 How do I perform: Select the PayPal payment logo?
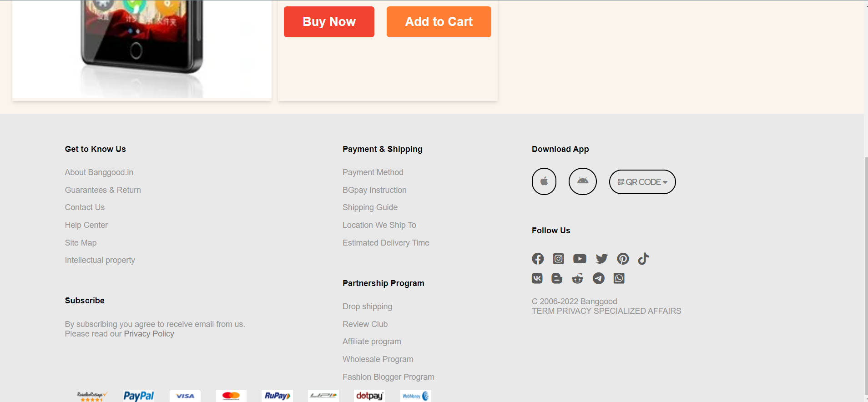[x=139, y=396]
